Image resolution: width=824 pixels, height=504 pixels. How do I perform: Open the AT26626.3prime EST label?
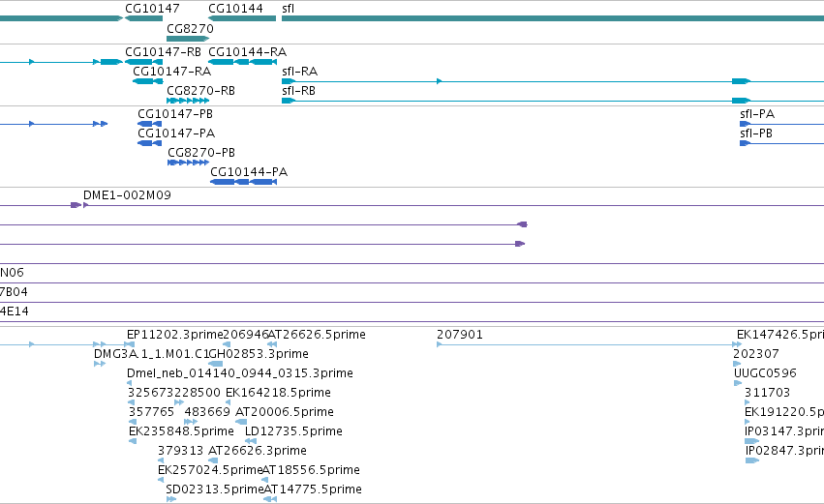coord(258,451)
